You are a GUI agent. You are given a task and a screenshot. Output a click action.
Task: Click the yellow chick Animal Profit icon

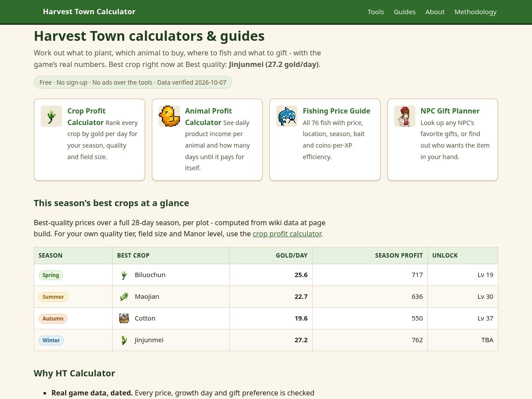point(169,116)
